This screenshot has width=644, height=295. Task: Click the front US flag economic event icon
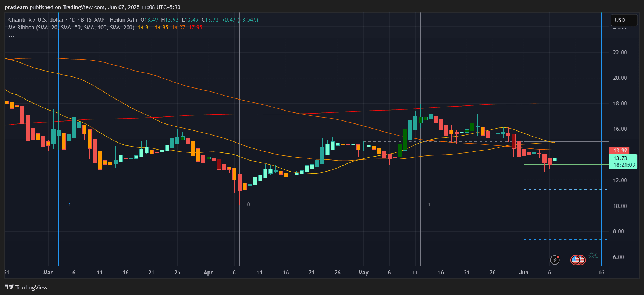click(x=576, y=260)
